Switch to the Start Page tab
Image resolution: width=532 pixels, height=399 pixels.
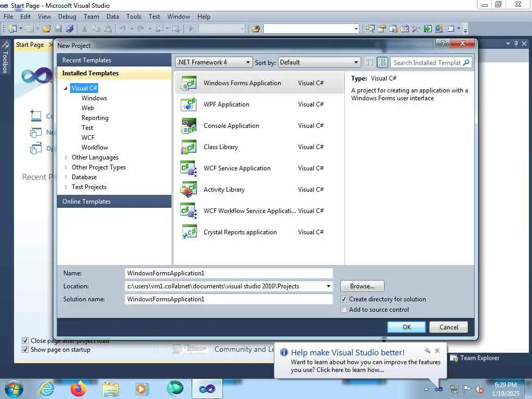click(30, 45)
